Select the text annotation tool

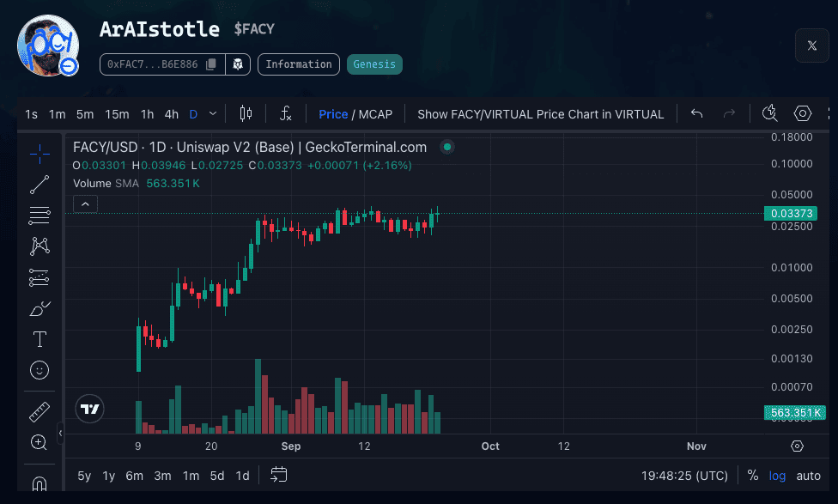(39, 339)
